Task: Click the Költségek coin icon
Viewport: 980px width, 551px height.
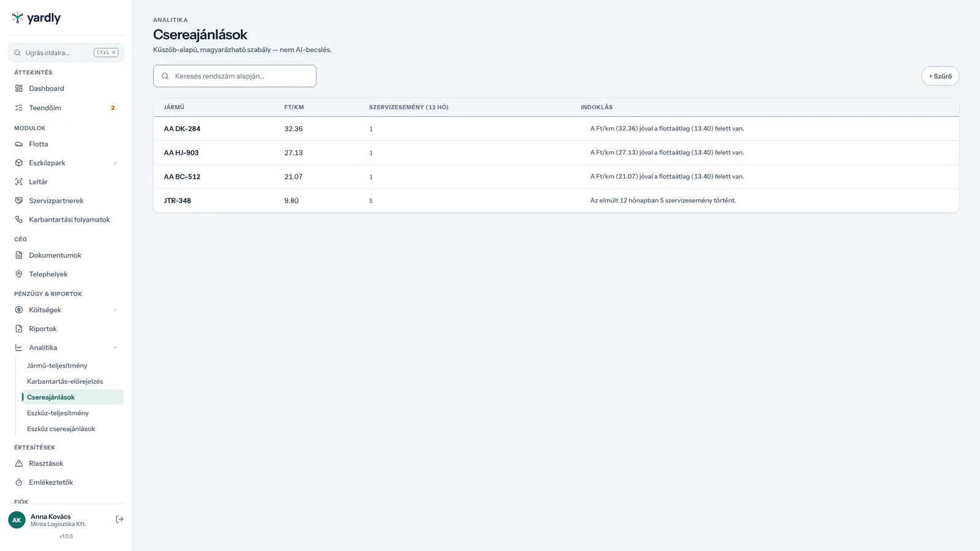Action: coord(19,310)
